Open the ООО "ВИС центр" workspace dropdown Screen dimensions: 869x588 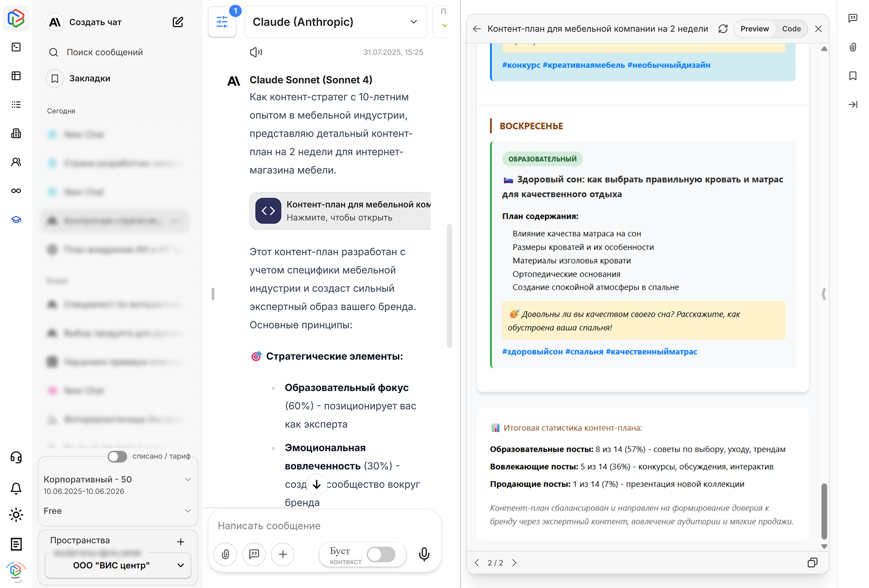pos(118,565)
